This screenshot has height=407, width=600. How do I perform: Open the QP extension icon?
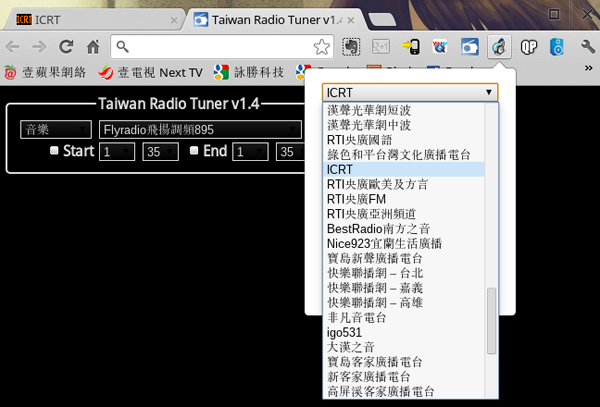(x=529, y=47)
